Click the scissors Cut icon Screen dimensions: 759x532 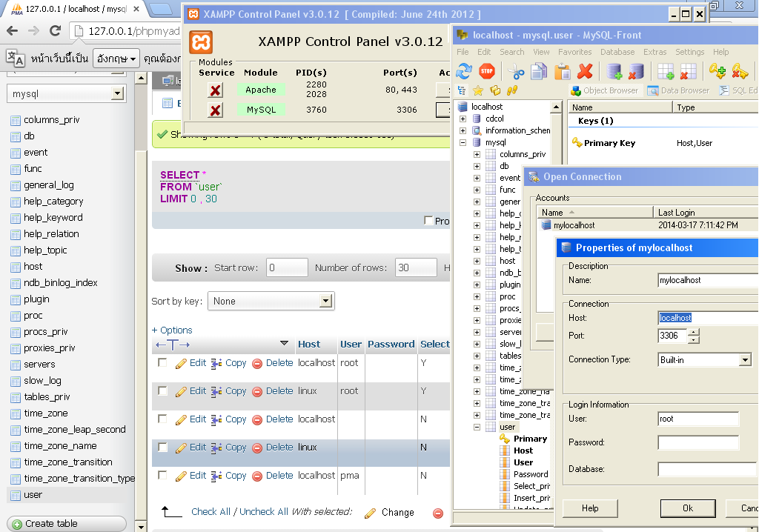coord(516,71)
